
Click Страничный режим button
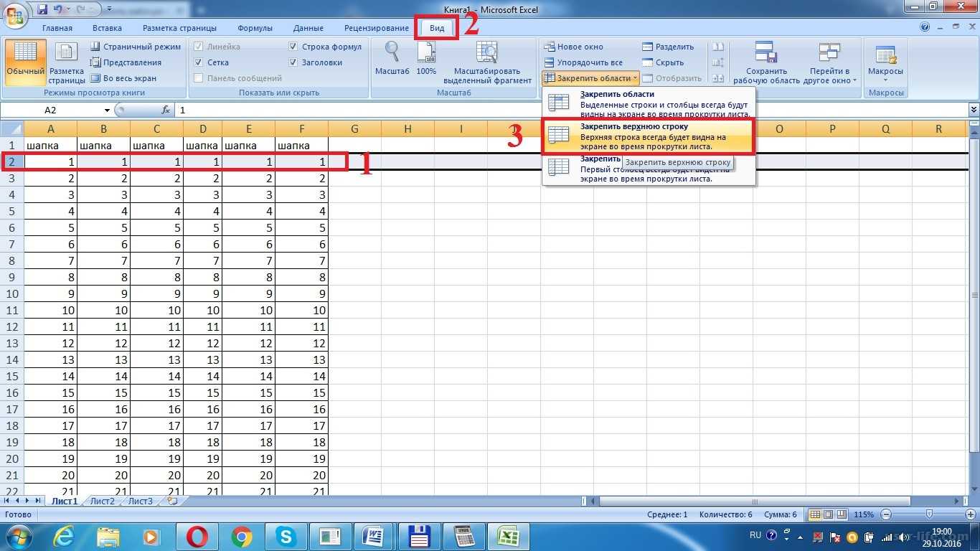click(136, 47)
